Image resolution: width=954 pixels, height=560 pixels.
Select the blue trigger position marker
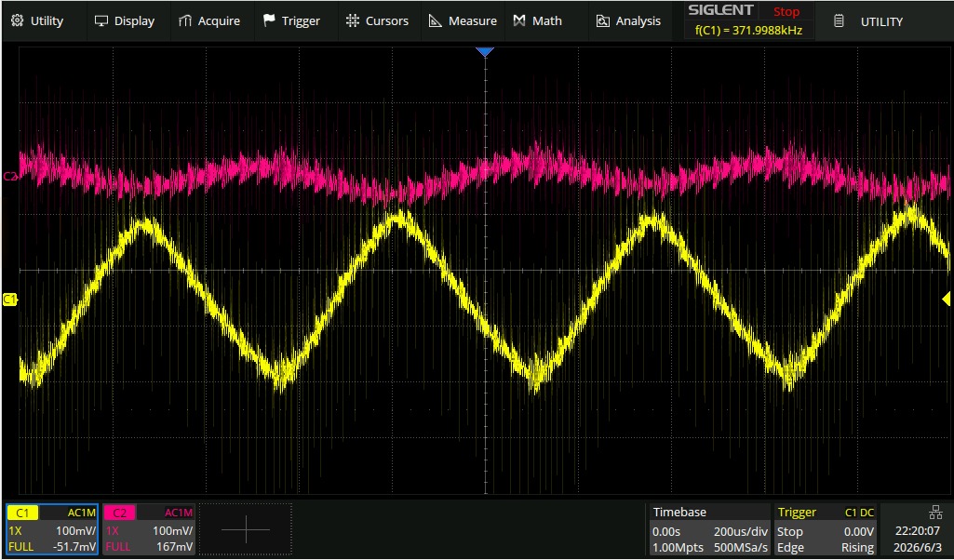tap(485, 53)
